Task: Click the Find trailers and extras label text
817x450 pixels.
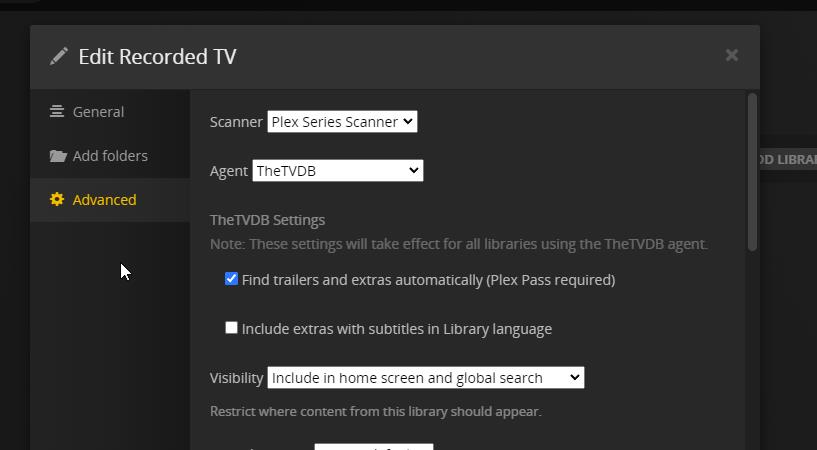Action: point(428,280)
